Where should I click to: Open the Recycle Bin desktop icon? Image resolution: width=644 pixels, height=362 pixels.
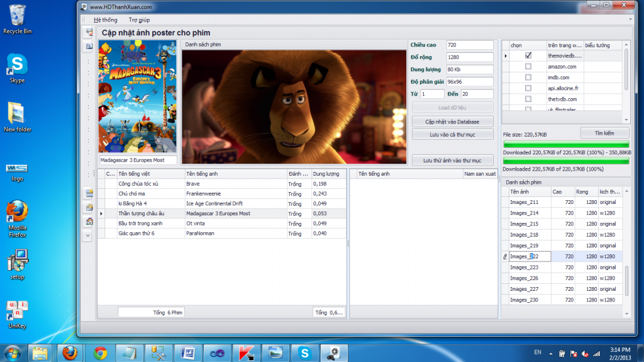click(17, 20)
